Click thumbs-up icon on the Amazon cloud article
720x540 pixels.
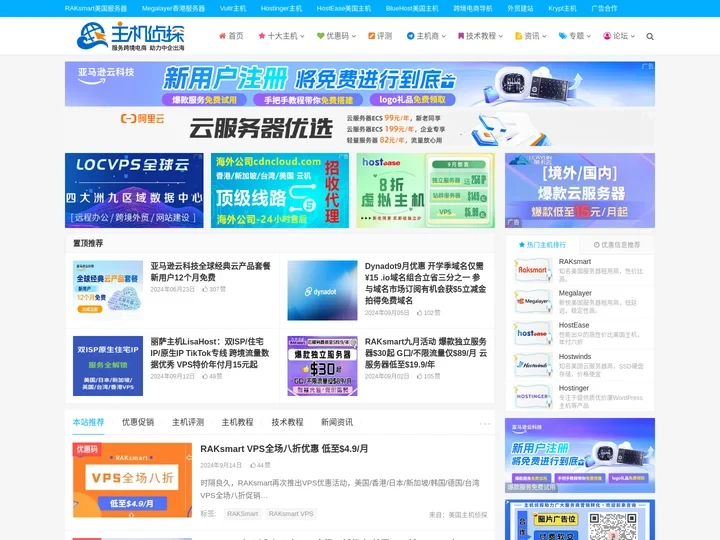pos(205,289)
